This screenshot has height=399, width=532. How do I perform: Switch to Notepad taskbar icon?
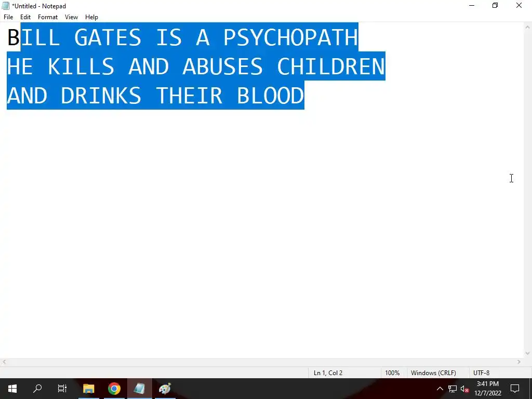click(139, 389)
